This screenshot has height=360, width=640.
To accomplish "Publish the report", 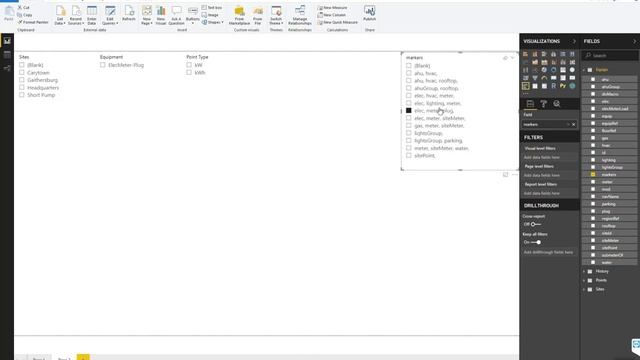I will click(369, 13).
